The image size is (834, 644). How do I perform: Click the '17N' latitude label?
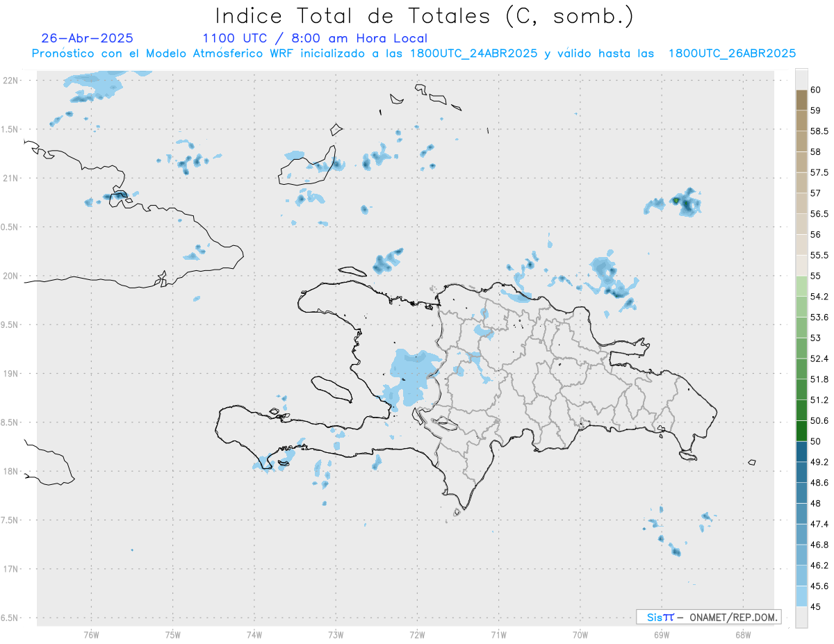[12, 569]
